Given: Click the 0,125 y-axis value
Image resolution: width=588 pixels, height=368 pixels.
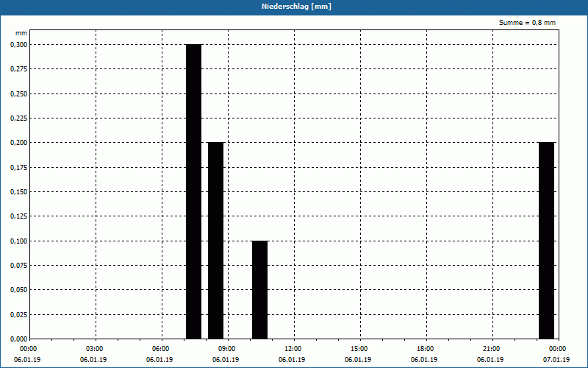Looking at the screenshot, I should tap(19, 216).
